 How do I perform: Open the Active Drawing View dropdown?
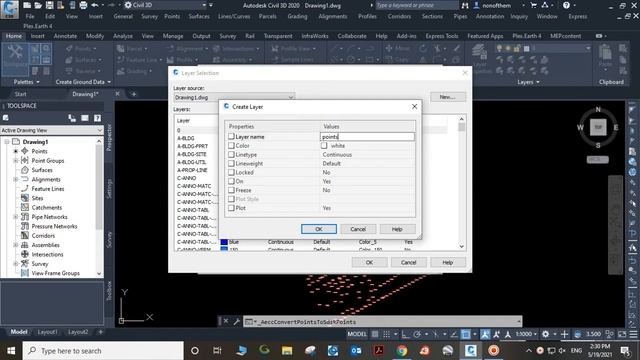(52, 130)
